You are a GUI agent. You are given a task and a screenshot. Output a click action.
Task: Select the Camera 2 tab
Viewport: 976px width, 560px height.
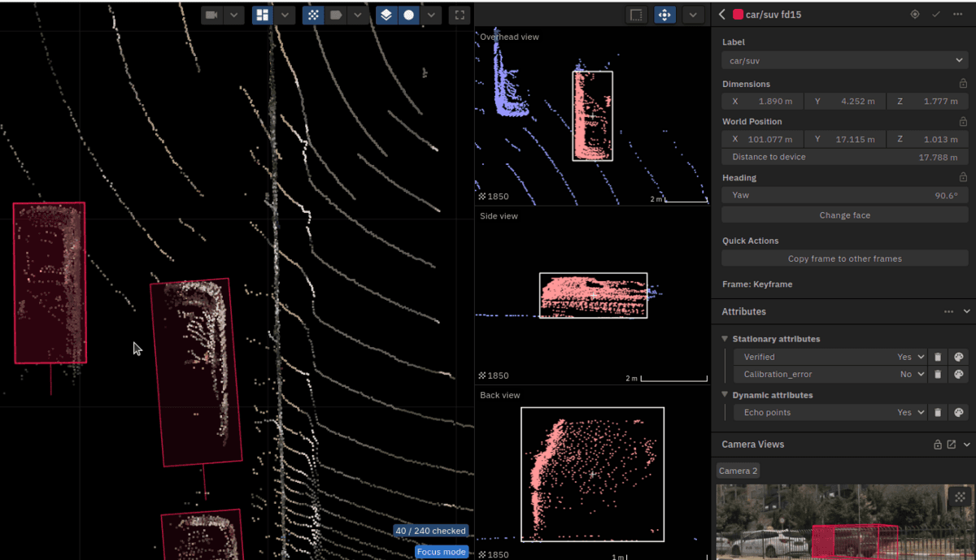coord(738,471)
